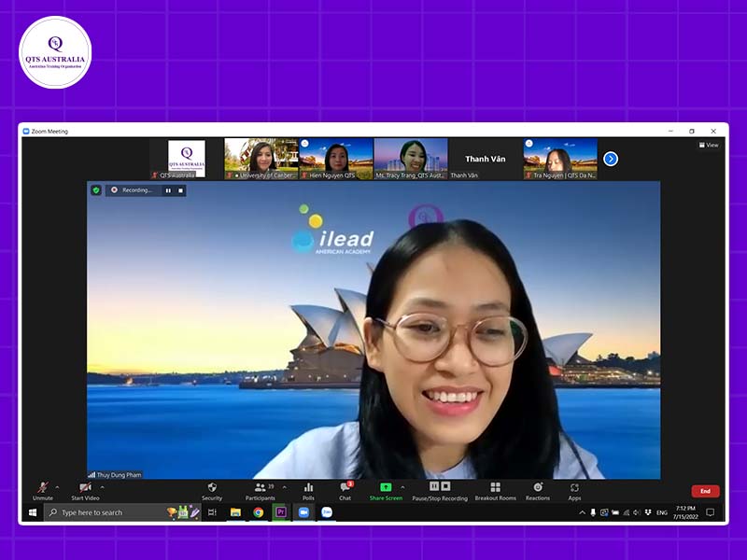
Task: Open the Zoom Apps panel
Action: (x=574, y=491)
